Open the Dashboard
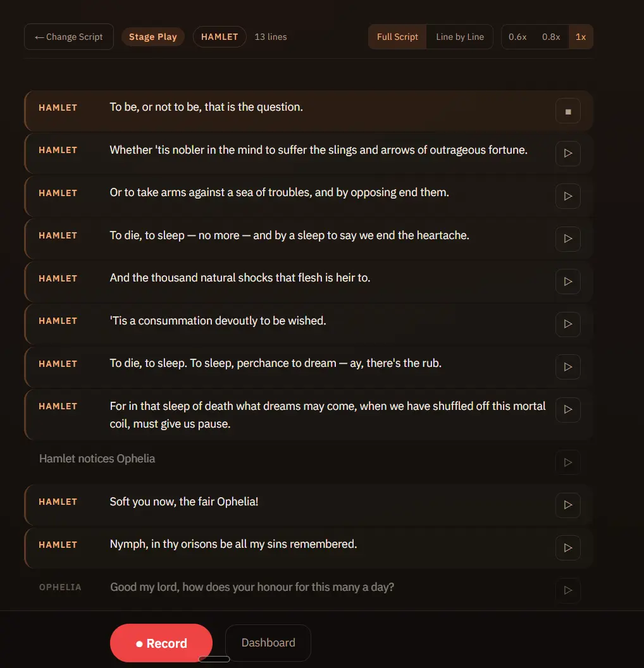This screenshot has height=668, width=644. point(268,643)
